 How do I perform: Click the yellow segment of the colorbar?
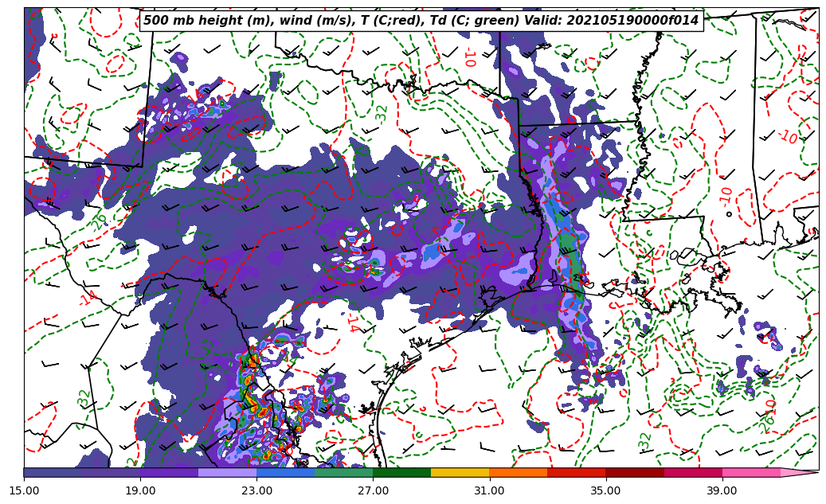point(460,472)
